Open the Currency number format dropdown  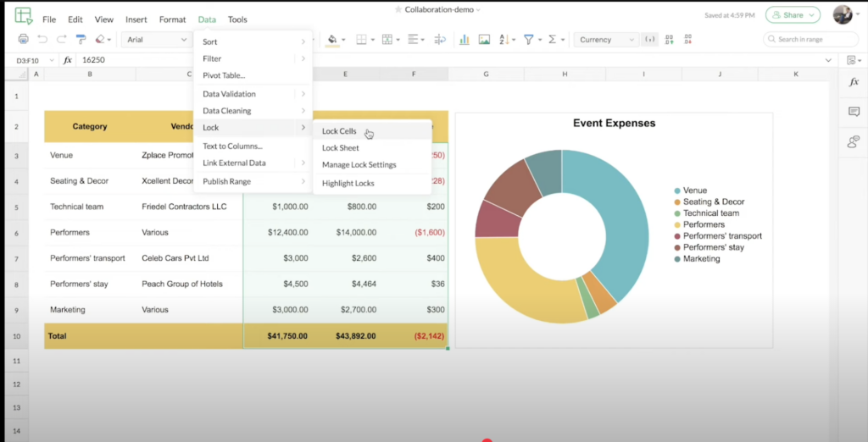606,39
